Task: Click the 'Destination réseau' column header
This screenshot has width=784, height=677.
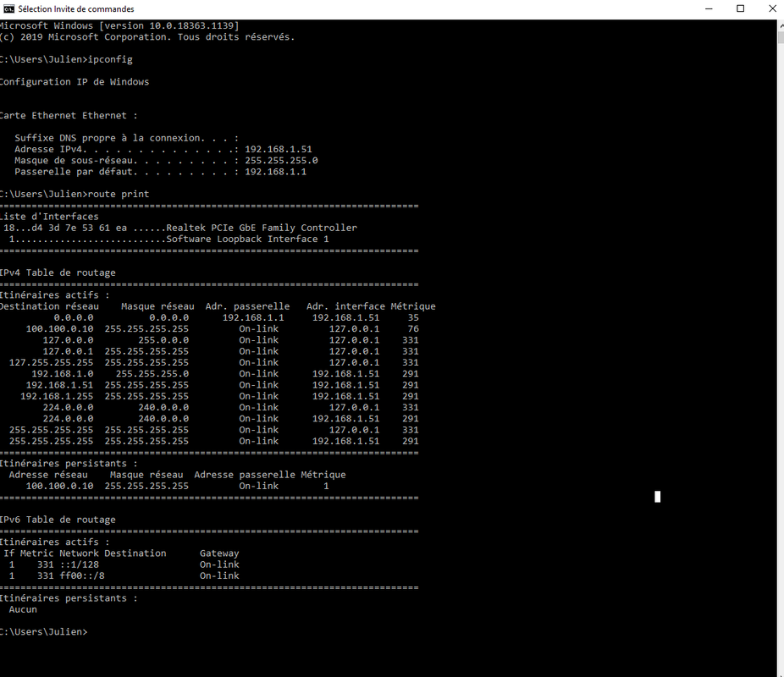Action: click(49, 306)
